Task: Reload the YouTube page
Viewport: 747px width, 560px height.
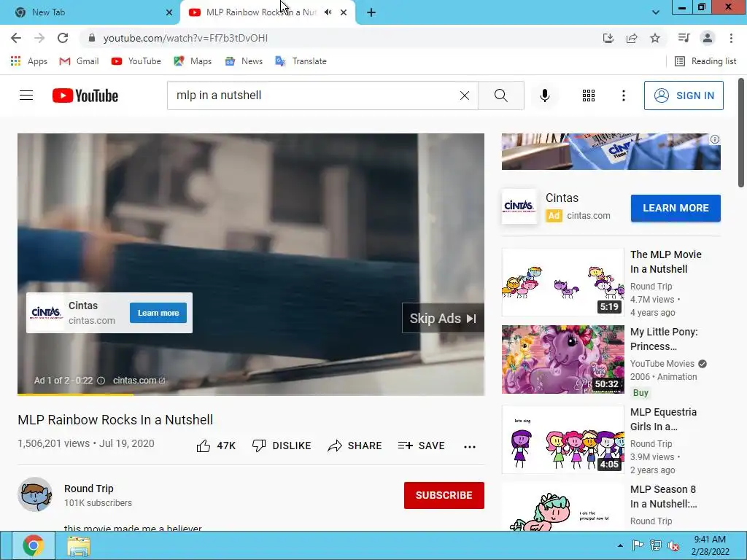Action: pos(63,38)
